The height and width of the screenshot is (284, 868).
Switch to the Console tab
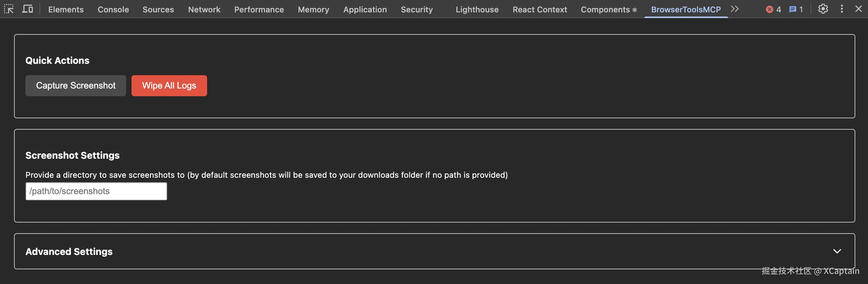click(x=113, y=9)
